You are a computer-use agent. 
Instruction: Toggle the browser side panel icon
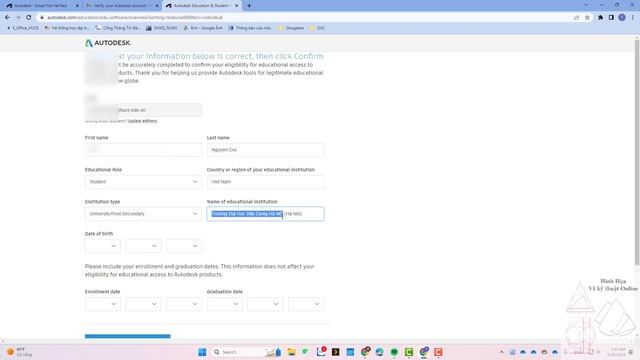click(611, 18)
